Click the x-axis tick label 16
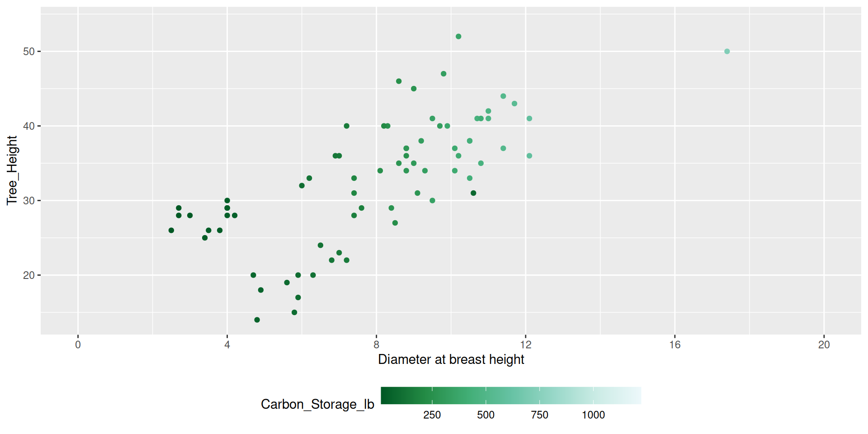This screenshot has width=868, height=434. point(675,345)
